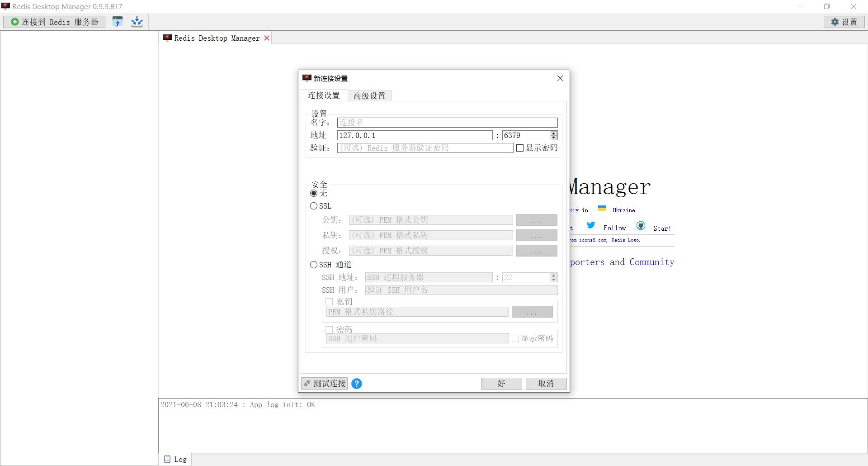Increase port 6379 with up arrow
868x466 pixels.
(x=554, y=133)
